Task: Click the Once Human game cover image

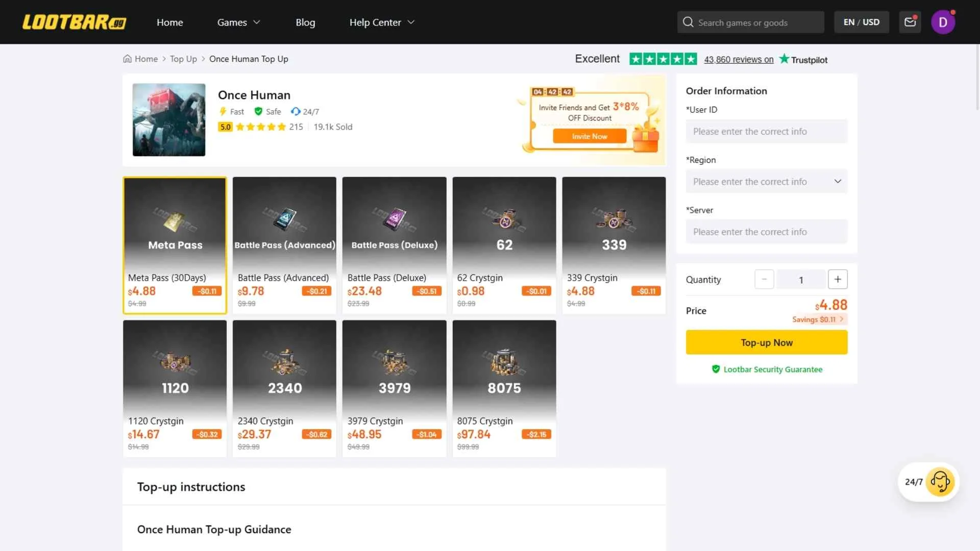Action: coord(169,120)
